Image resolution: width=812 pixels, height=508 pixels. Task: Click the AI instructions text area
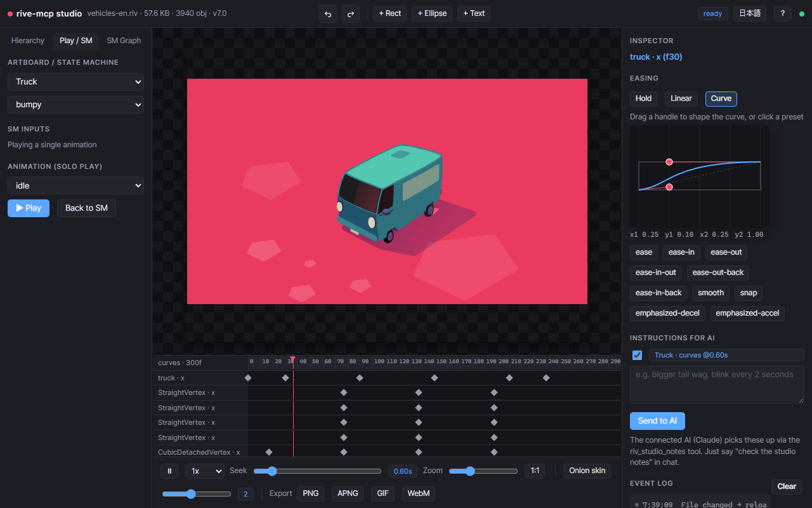click(x=717, y=385)
